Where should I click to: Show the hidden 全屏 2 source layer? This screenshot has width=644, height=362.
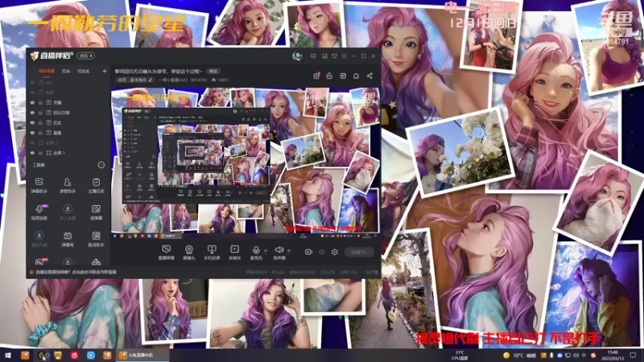tap(32, 143)
